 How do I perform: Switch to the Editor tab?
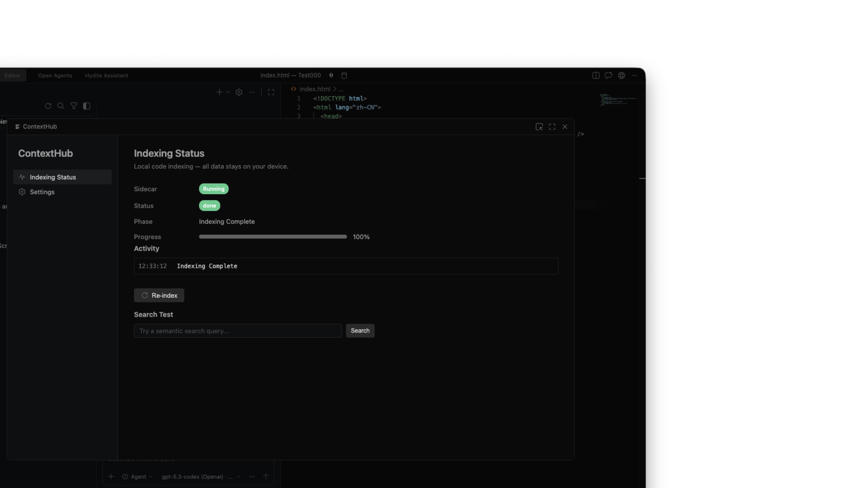(13, 75)
